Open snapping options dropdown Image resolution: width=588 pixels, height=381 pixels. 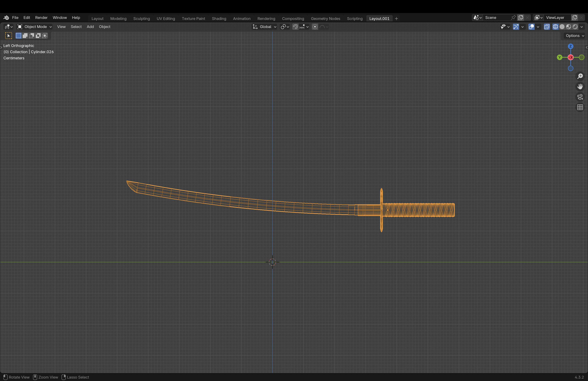tap(304, 27)
